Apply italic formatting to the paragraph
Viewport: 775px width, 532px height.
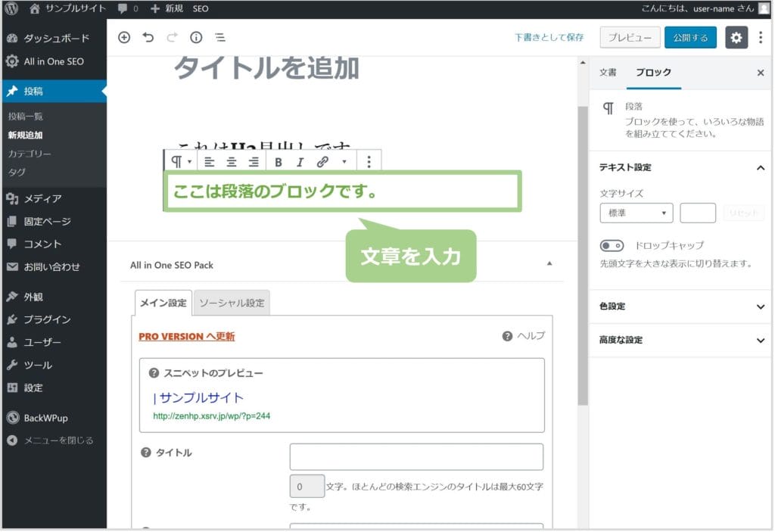point(300,161)
